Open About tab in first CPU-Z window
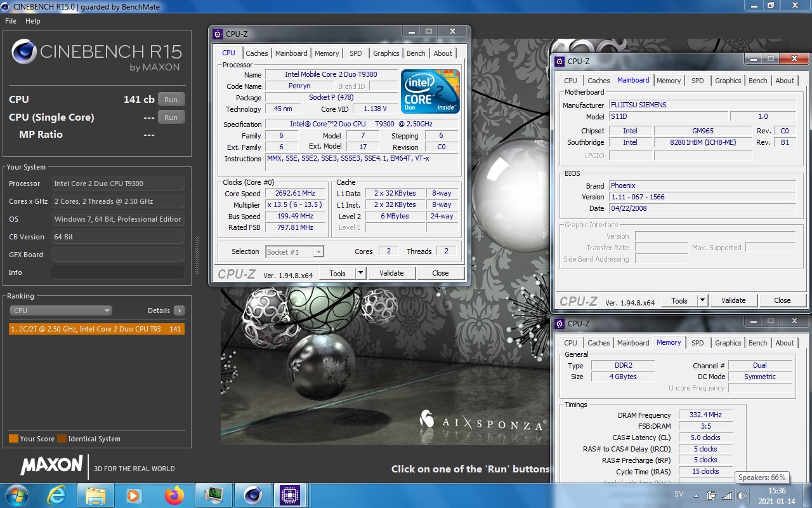 pos(443,53)
